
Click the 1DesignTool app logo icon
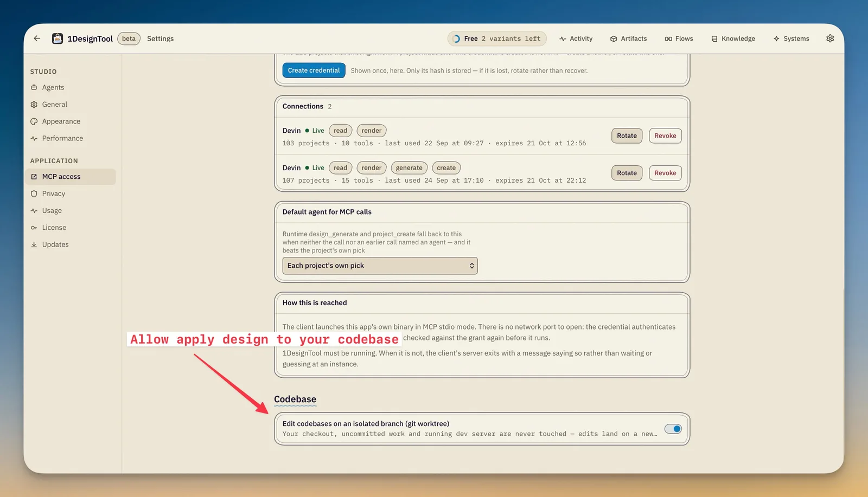click(58, 38)
